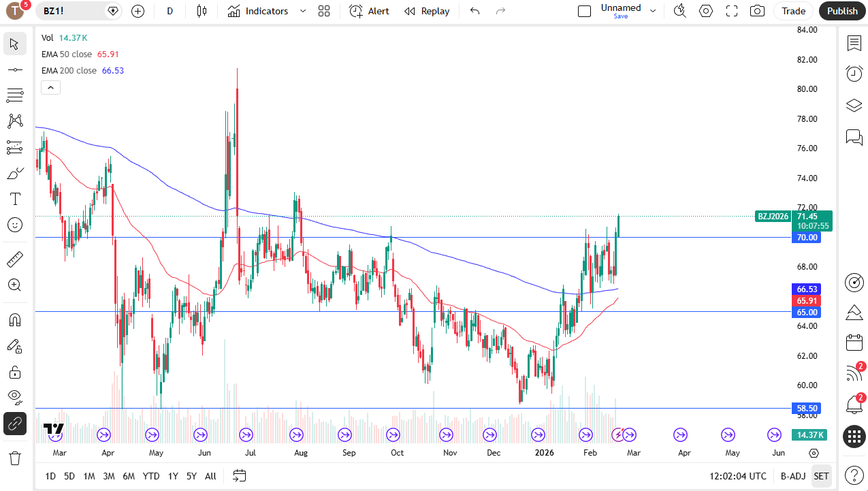Click the Trade button
Image resolution: width=868 pixels, height=491 pixels.
click(x=794, y=11)
